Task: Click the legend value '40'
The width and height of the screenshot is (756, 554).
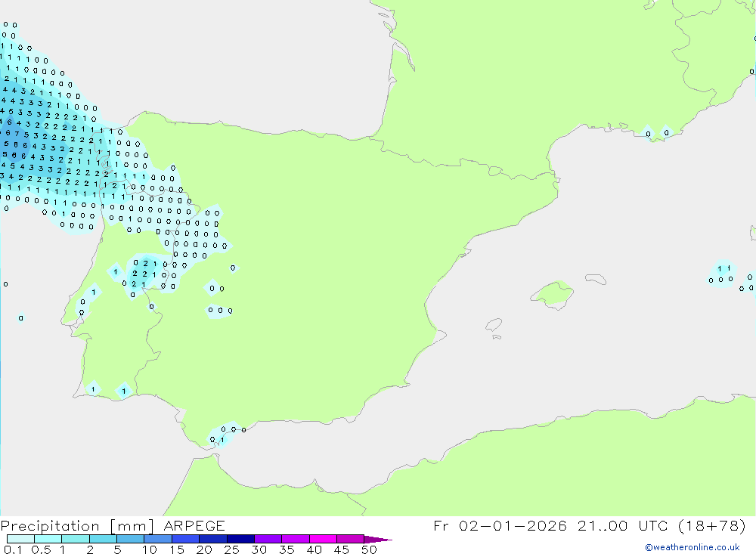Action: tap(314, 549)
